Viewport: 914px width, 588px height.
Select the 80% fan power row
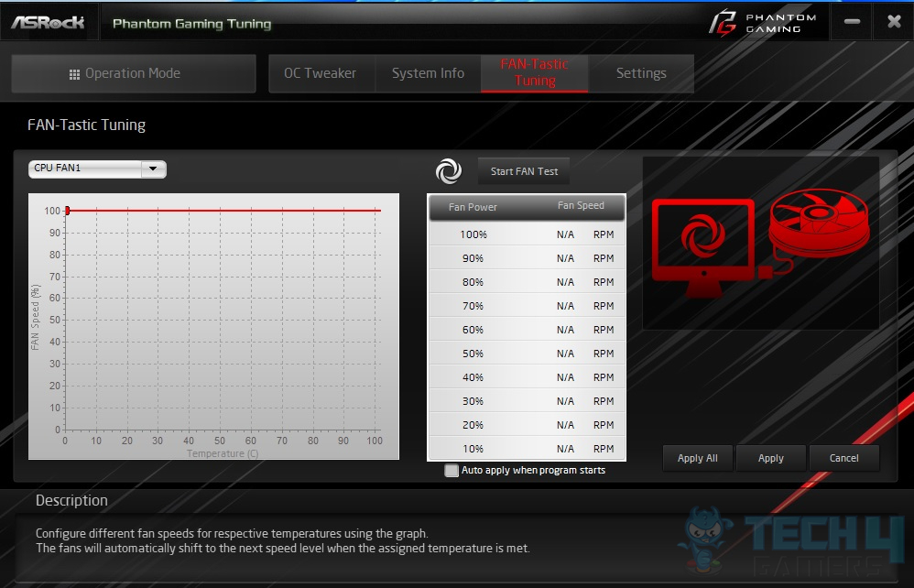pyautogui.click(x=527, y=282)
